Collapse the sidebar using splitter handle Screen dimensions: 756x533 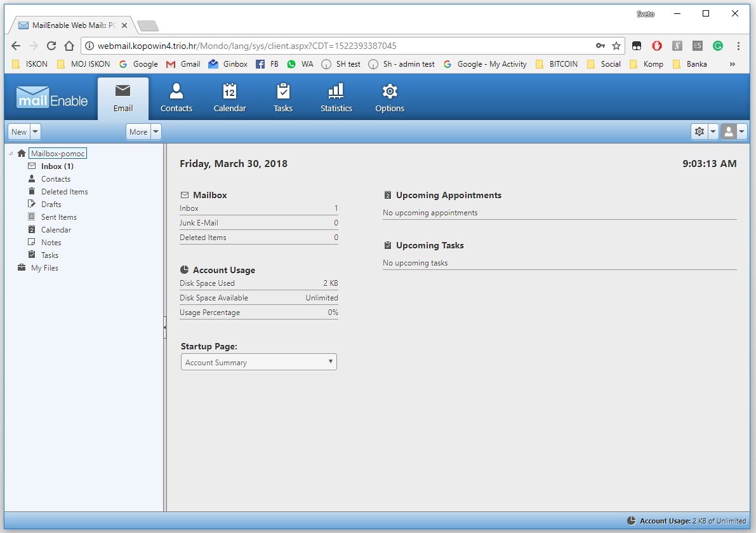pyautogui.click(x=165, y=328)
